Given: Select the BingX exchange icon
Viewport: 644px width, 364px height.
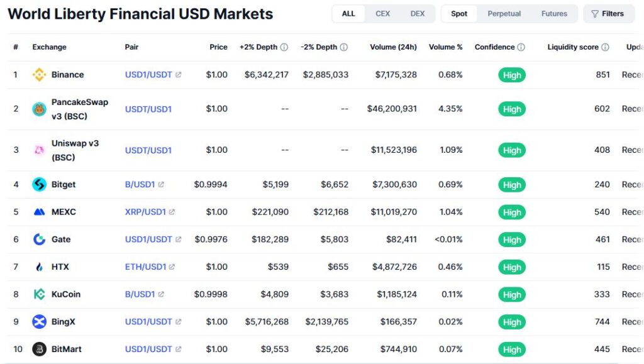Looking at the screenshot, I should click(x=40, y=321).
